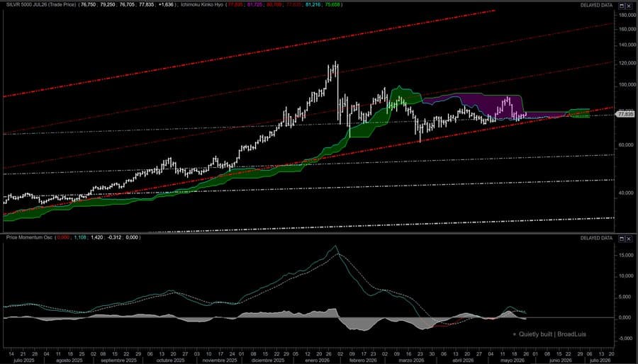This screenshot has height=364, width=638.
Task: Click marzo 2026 on the time axis
Action: click(411, 360)
